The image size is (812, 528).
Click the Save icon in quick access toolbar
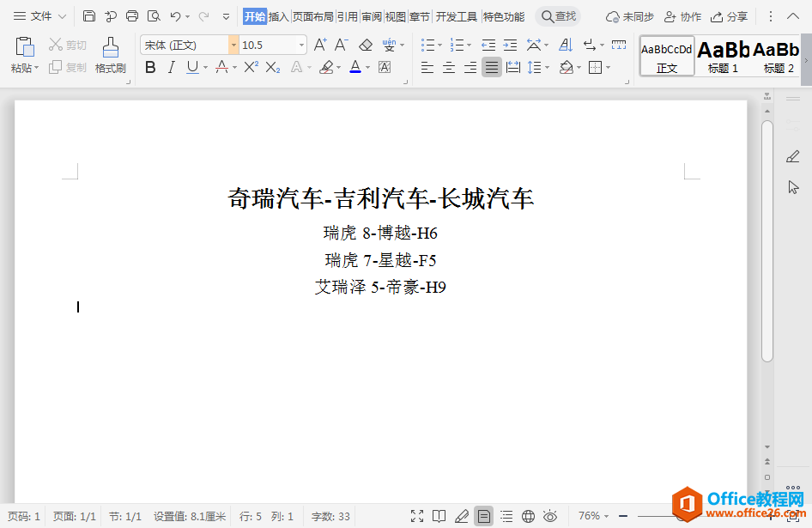[89, 16]
